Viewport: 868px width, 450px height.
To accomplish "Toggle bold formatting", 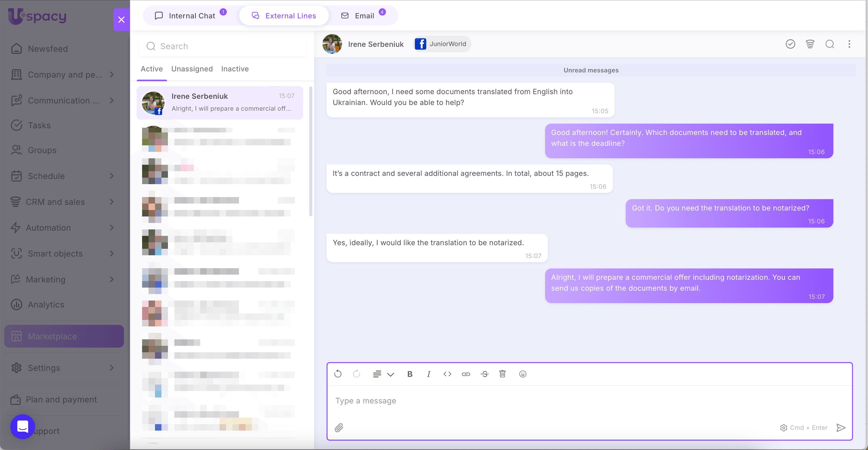I will tap(410, 374).
